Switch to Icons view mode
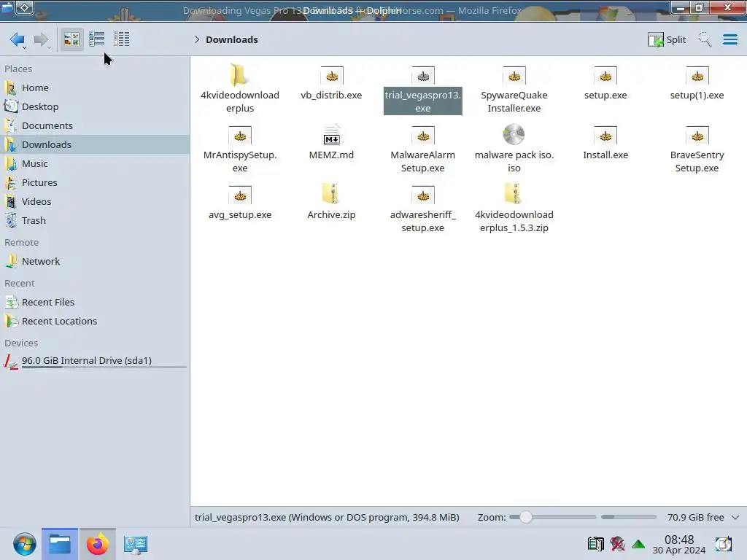The height and width of the screenshot is (560, 747). (x=71, y=39)
